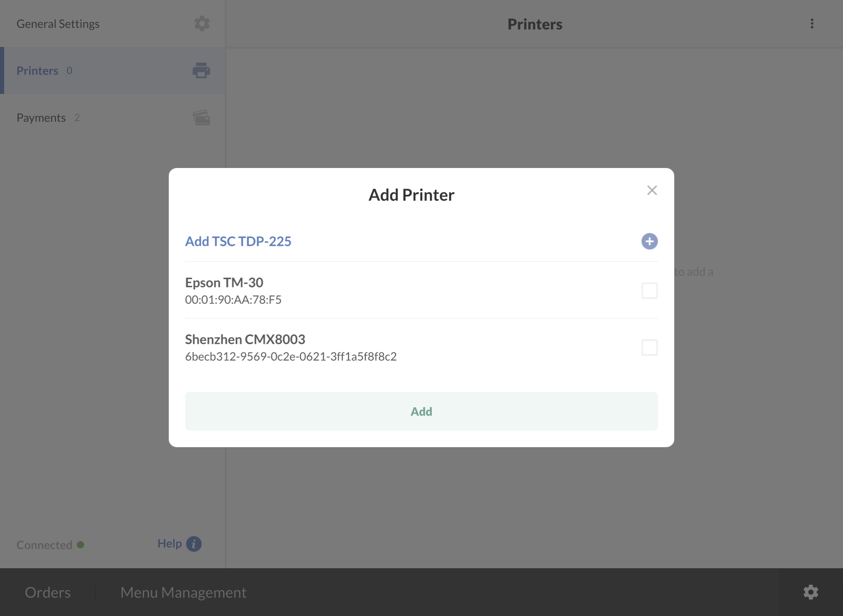843x616 pixels.
Task: Click the plus icon for TSC TDP-225
Action: click(x=649, y=241)
